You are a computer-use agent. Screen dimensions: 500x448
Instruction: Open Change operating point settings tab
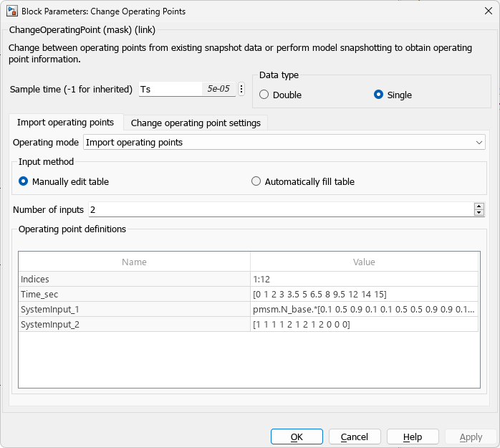pos(196,123)
